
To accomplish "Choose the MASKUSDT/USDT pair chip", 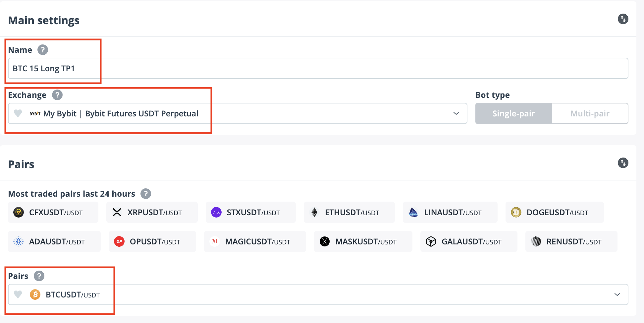I will [363, 241].
